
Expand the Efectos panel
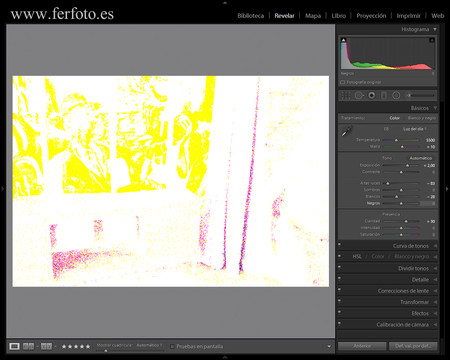435,314
